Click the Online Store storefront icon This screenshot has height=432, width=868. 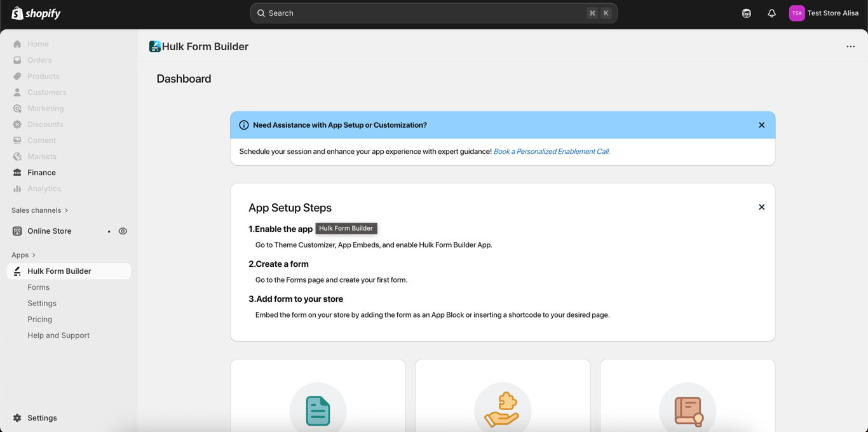[x=17, y=231]
